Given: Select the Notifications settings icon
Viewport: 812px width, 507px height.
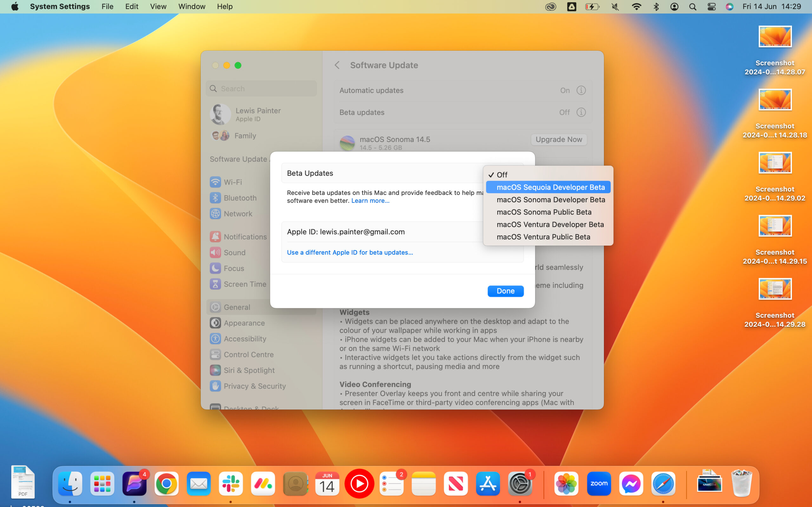Looking at the screenshot, I should click(x=216, y=236).
